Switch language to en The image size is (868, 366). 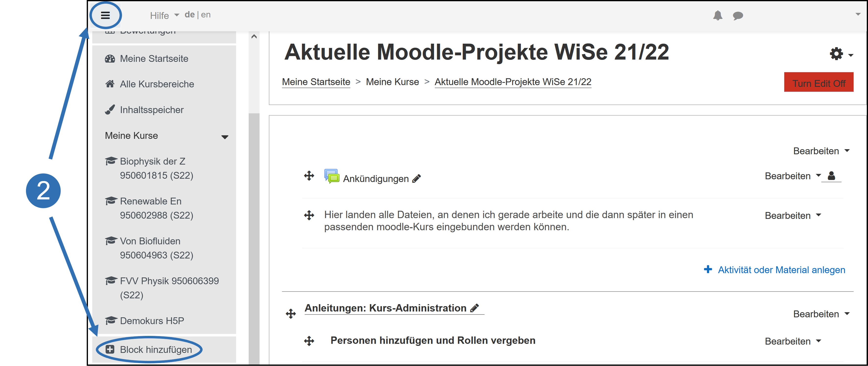(x=206, y=14)
